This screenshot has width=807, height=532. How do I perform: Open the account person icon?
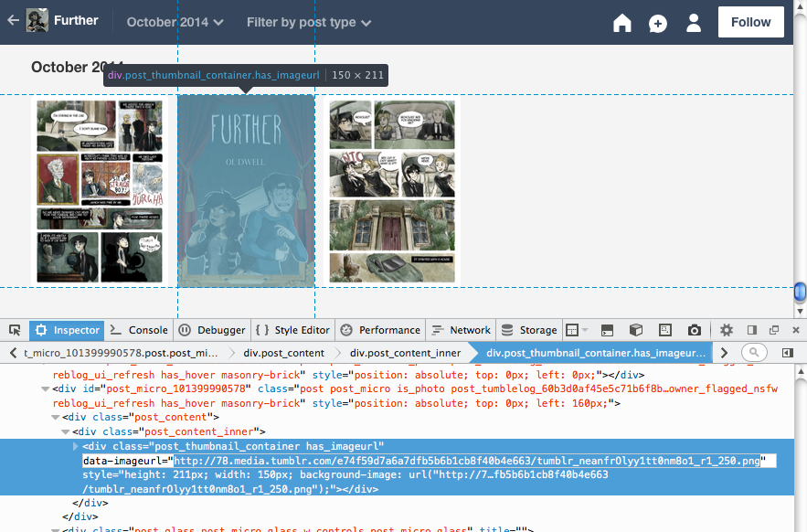[694, 23]
